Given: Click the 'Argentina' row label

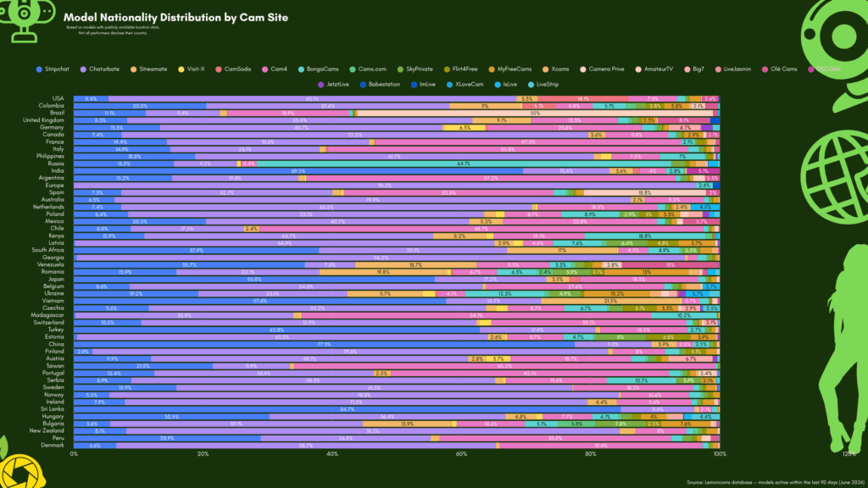Looking at the screenshot, I should (51, 178).
